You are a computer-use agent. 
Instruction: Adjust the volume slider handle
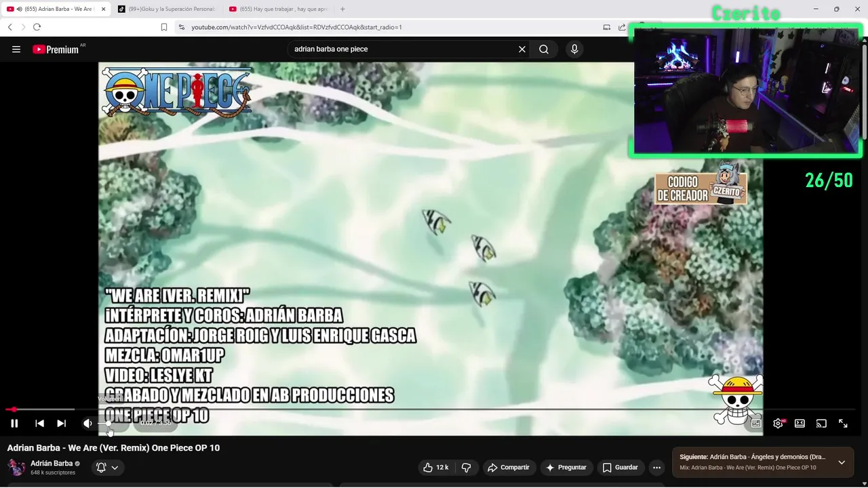point(108,424)
